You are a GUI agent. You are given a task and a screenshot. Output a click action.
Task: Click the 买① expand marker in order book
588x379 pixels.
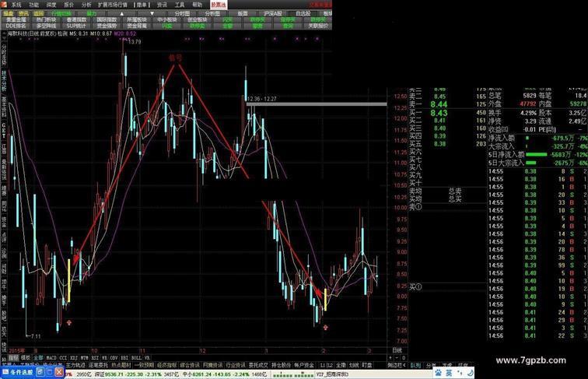click(x=415, y=287)
